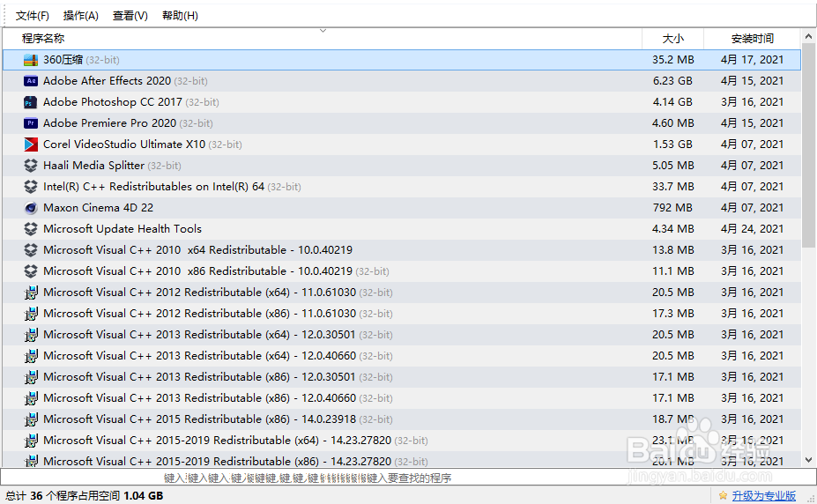The width and height of the screenshot is (817, 504).
Task: Select Microsoft Update Health Tools row text
Action: (123, 228)
